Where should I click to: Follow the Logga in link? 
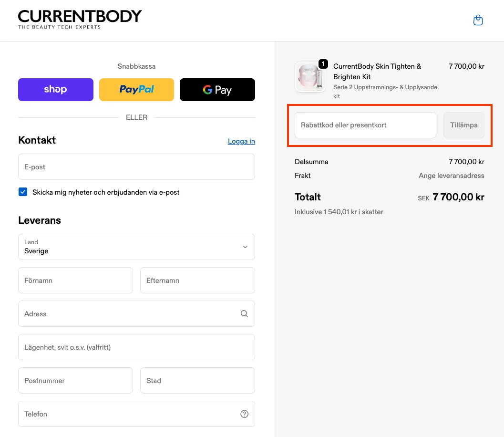click(241, 141)
